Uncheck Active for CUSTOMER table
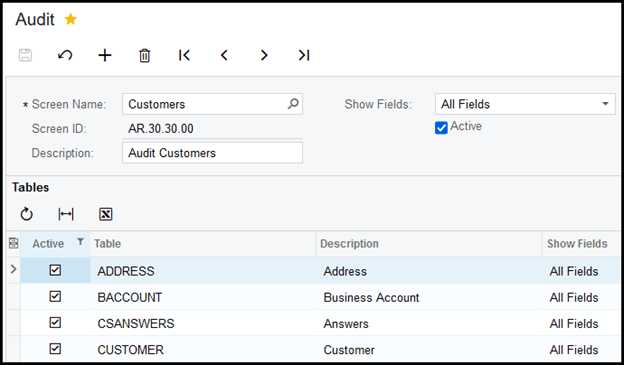The width and height of the screenshot is (624, 365). click(55, 349)
